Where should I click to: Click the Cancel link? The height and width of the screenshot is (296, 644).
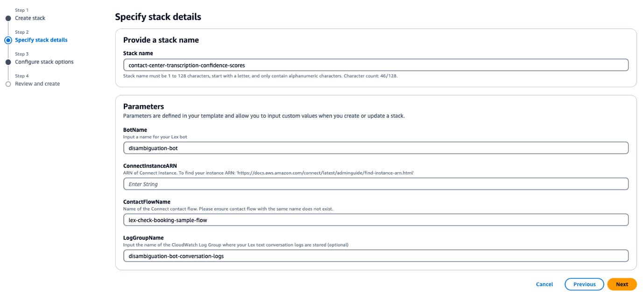tap(544, 284)
